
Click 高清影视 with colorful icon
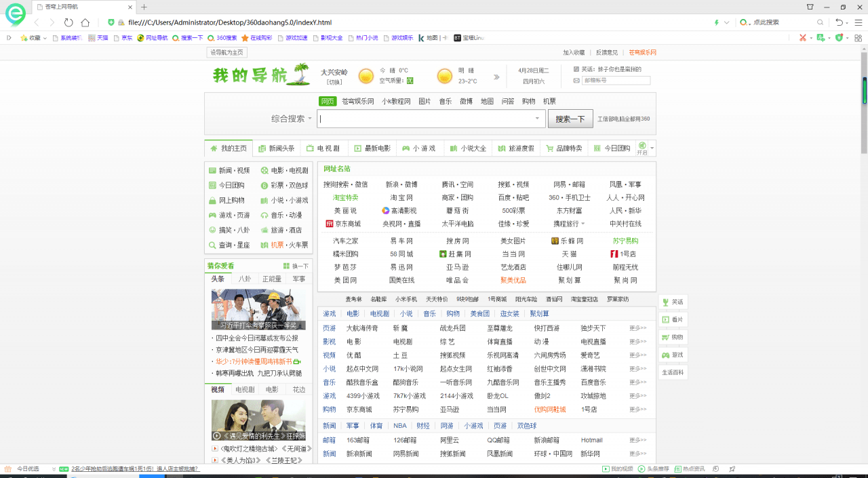click(x=399, y=211)
